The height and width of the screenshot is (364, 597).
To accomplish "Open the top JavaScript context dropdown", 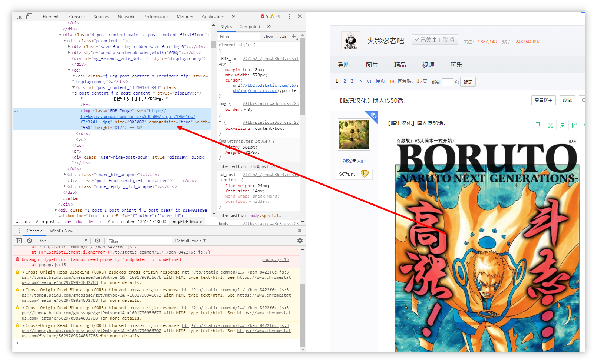I will click(x=63, y=241).
